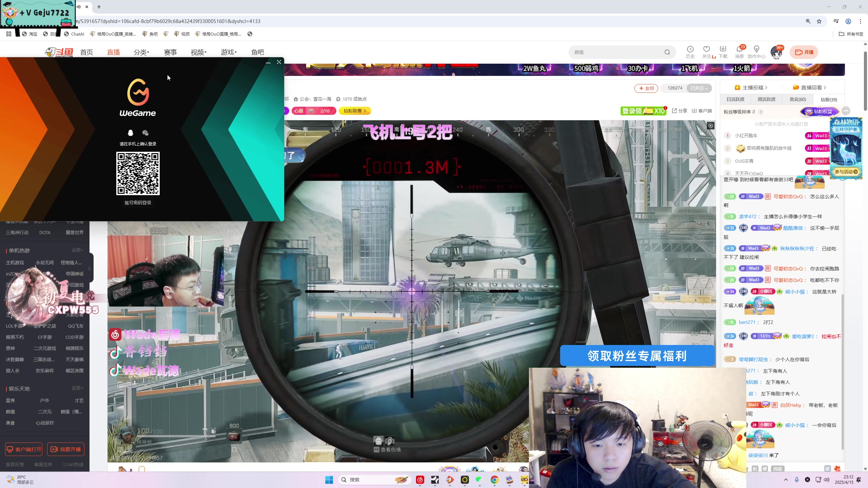Expand 单机热游 with 全部+
This screenshot has height=488, width=868.
[77, 250]
